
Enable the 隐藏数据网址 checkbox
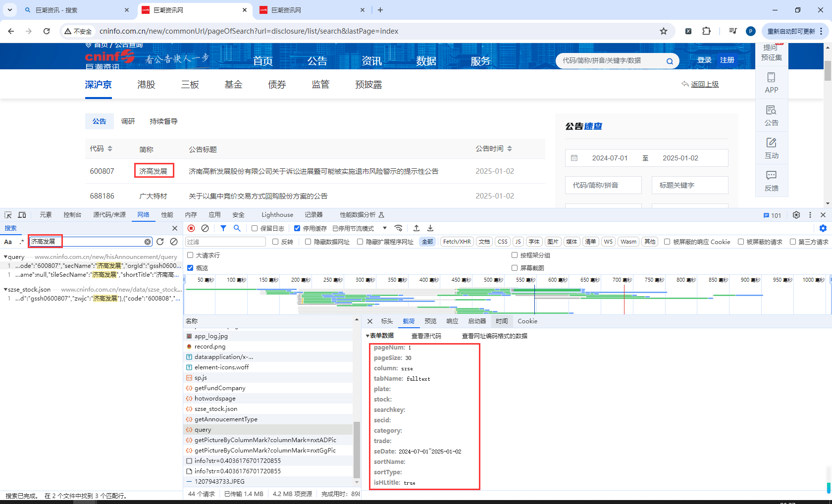308,242
